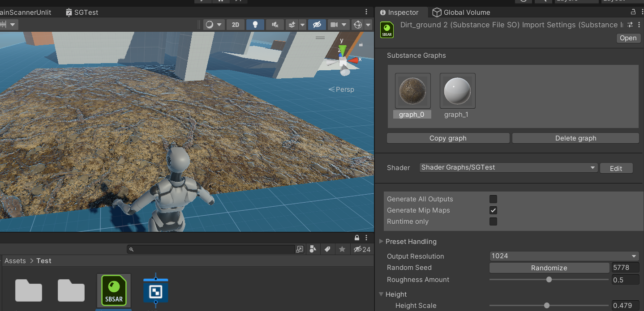The height and width of the screenshot is (311, 644).
Task: Select the scene effects (stars) icon
Action: [292, 25]
